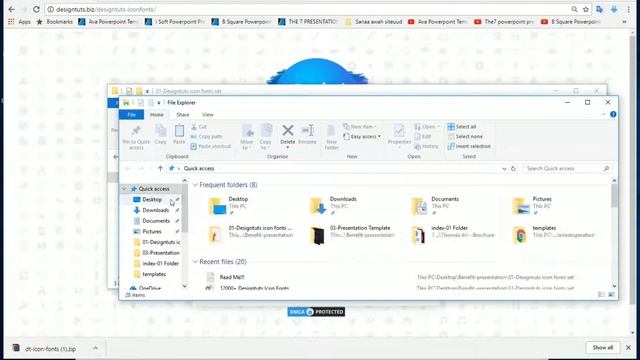Click the Open command in ribbon
640x360 pixels.
(x=427, y=127)
